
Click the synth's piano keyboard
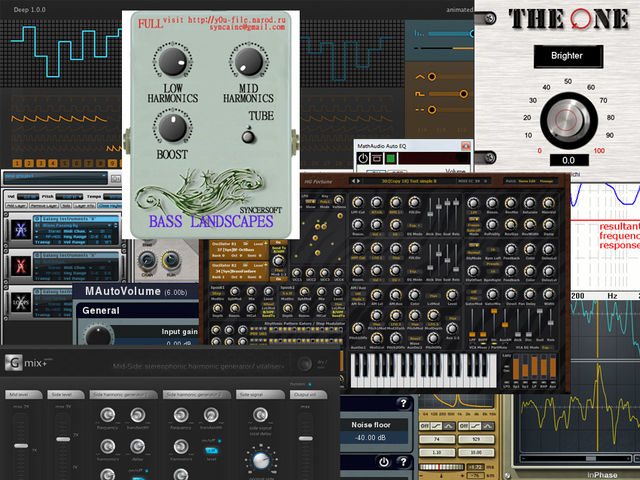[423, 370]
